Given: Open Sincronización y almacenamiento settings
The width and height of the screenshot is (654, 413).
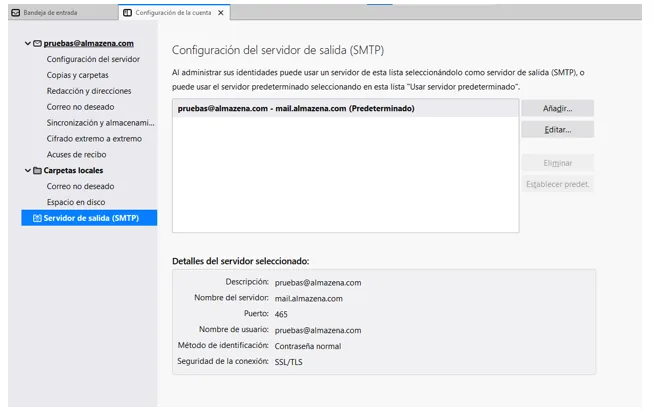Looking at the screenshot, I should pyautogui.click(x=101, y=123).
